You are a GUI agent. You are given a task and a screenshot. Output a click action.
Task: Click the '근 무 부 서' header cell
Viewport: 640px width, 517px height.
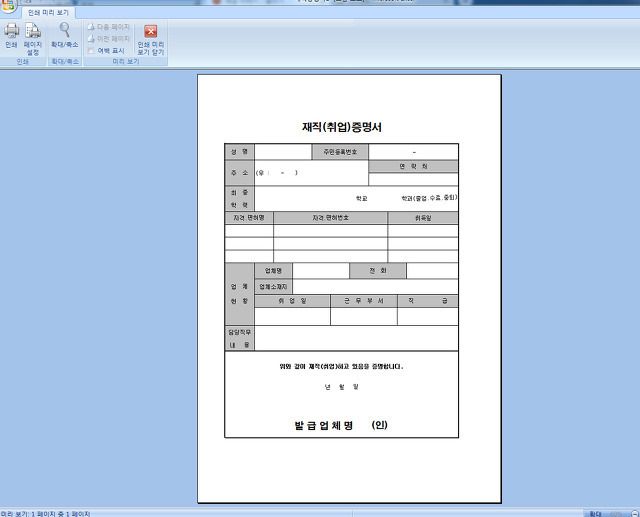click(364, 301)
